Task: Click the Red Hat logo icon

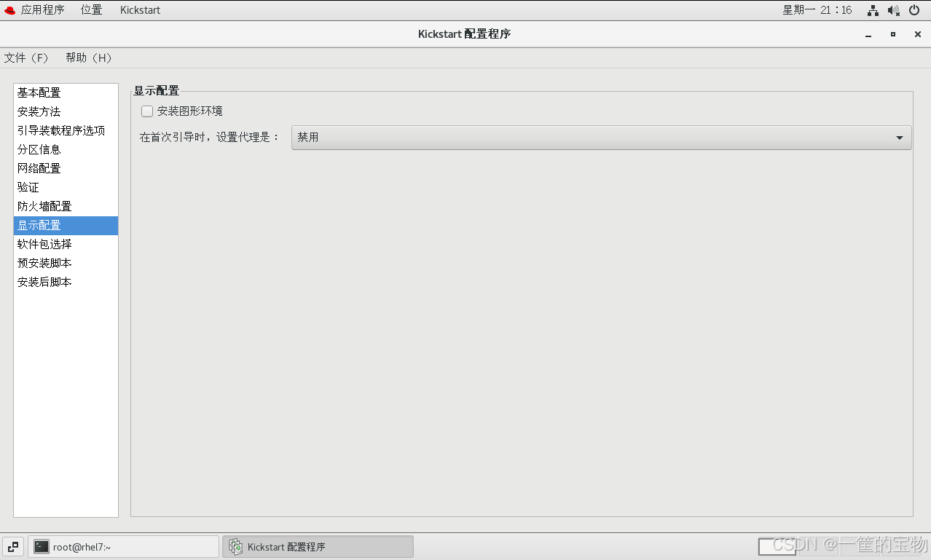Action: point(10,10)
